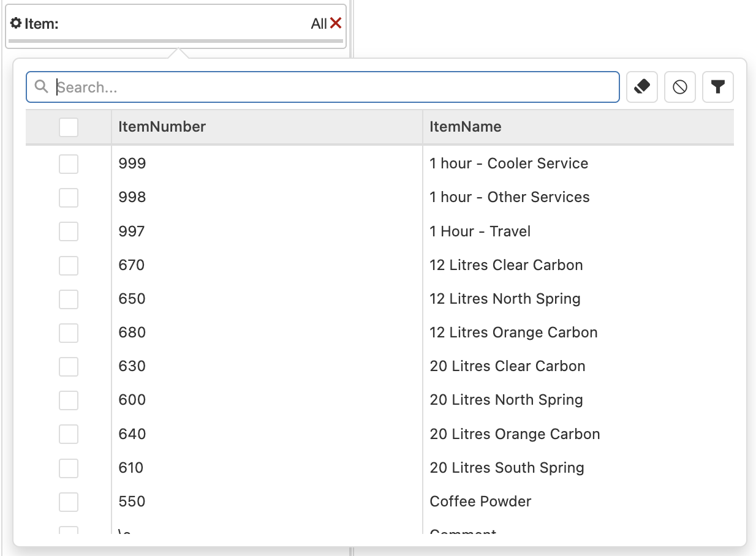Click item number 670 cell
This screenshot has width=756, height=556.
pyautogui.click(x=132, y=265)
